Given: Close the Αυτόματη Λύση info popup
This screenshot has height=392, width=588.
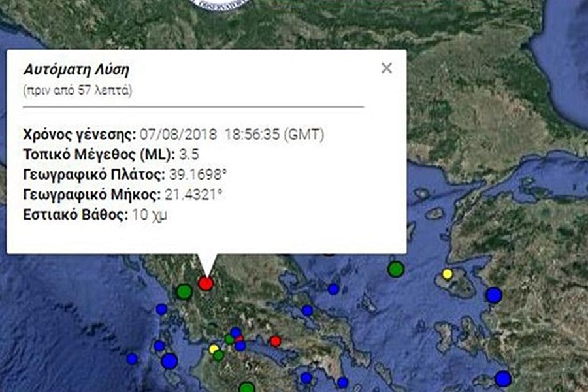Looking at the screenshot, I should 387,68.
